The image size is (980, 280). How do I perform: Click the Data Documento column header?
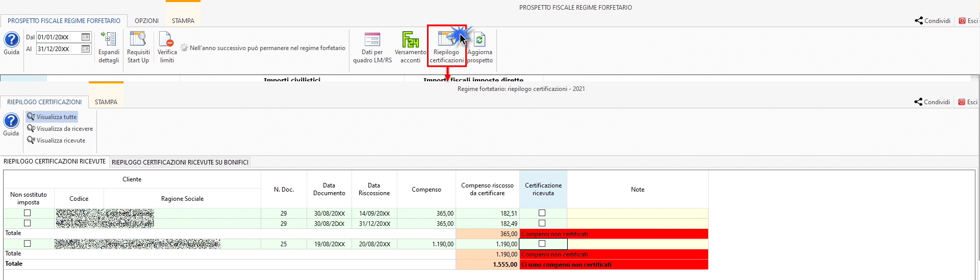click(x=329, y=190)
